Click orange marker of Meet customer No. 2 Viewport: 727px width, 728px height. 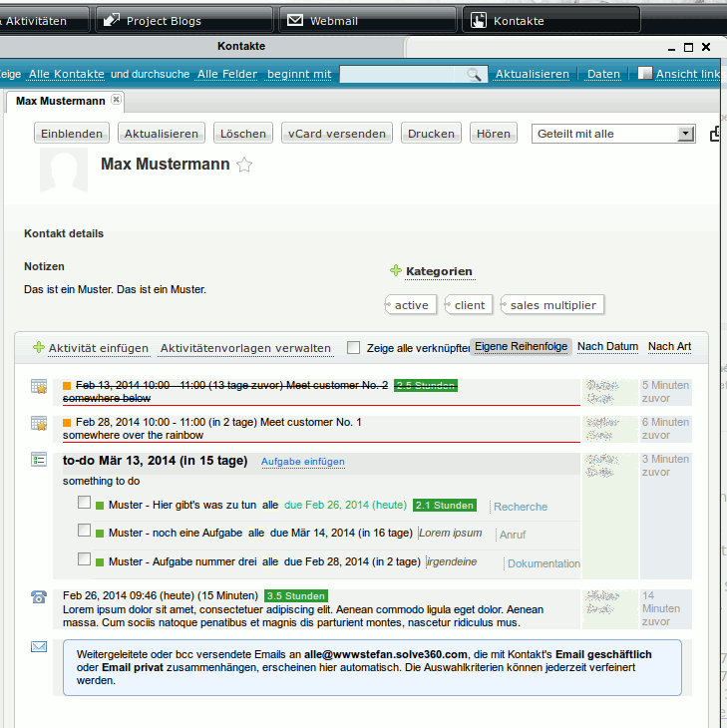[67, 385]
